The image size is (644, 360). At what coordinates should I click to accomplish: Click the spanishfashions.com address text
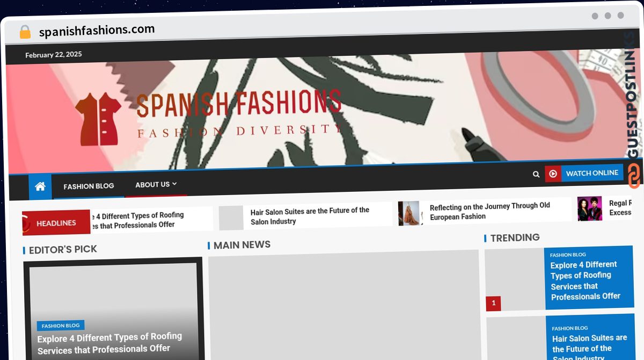tap(97, 31)
